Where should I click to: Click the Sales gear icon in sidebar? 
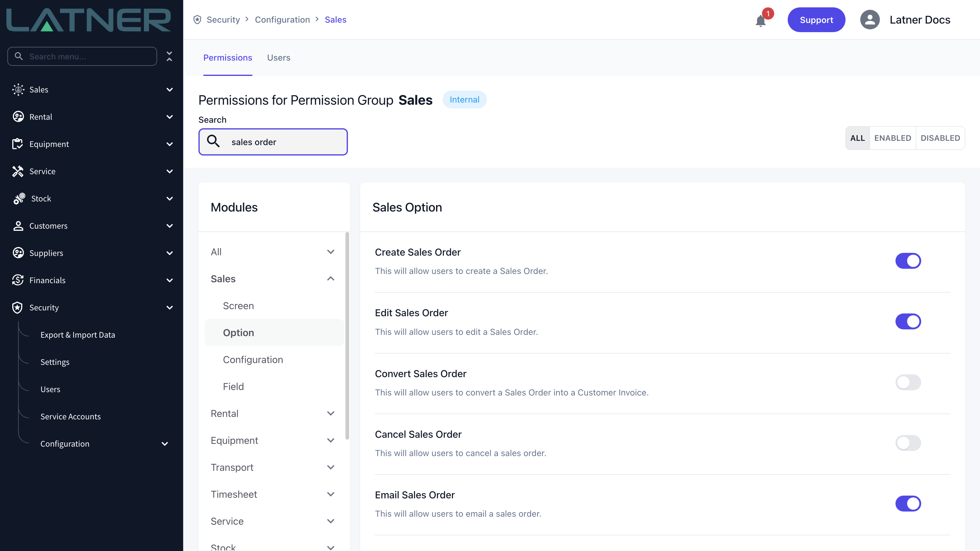tap(18, 90)
